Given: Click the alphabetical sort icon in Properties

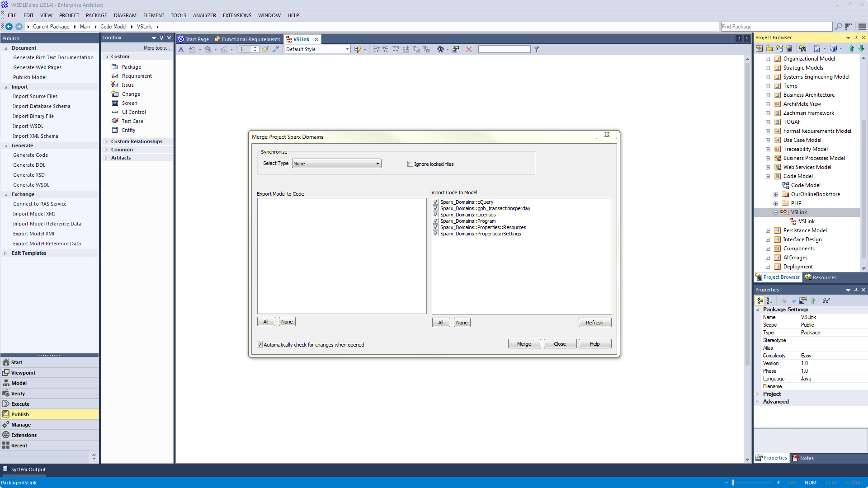Looking at the screenshot, I should click(x=769, y=300).
